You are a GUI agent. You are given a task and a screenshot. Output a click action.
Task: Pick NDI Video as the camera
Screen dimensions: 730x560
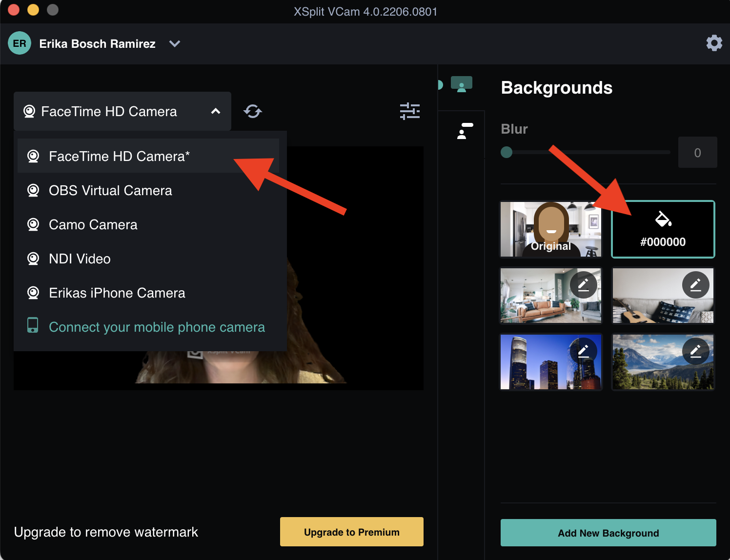coord(148,259)
